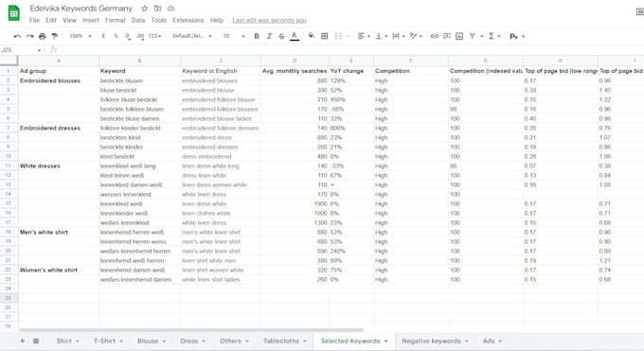The height and width of the screenshot is (351, 644).
Task: Open the Help menu
Action: tap(217, 20)
